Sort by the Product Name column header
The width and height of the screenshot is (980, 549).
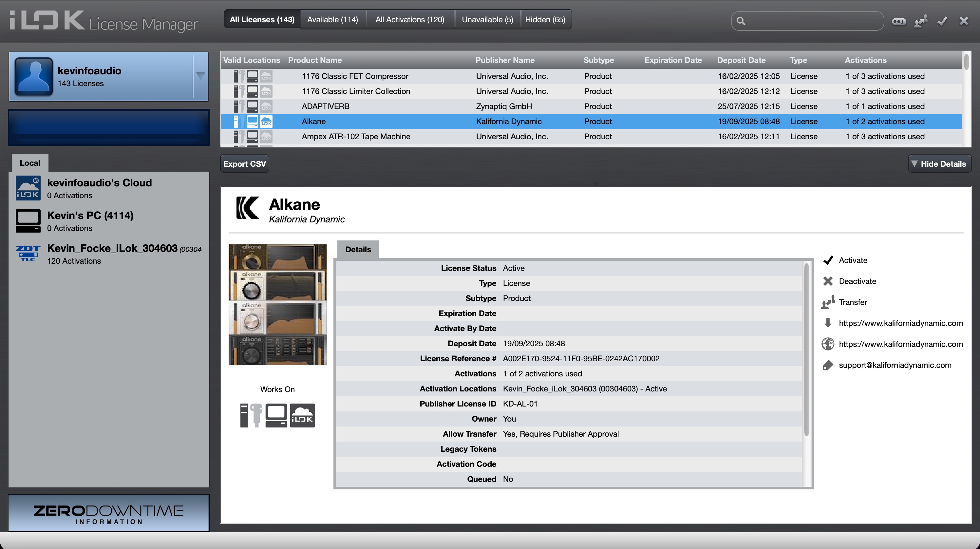[315, 60]
